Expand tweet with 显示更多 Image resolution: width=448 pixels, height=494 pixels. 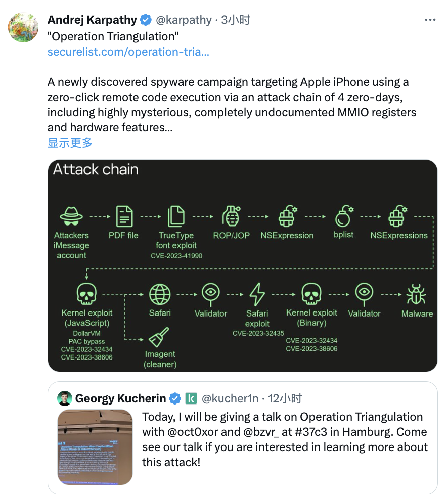click(70, 143)
